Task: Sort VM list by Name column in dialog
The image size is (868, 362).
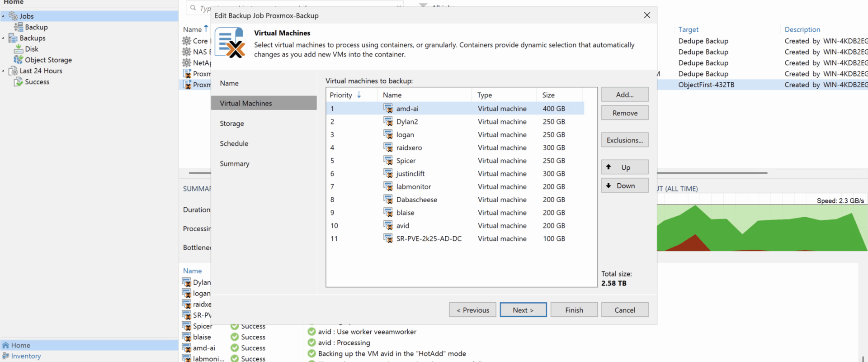Action: pyautogui.click(x=425, y=95)
